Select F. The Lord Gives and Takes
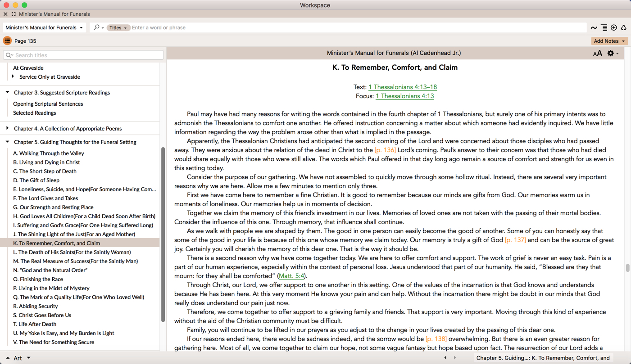This screenshot has height=364, width=631. pyautogui.click(x=45, y=198)
